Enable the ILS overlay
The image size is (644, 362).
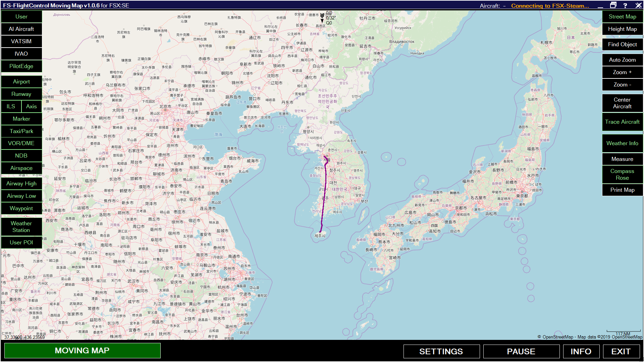pos(11,106)
